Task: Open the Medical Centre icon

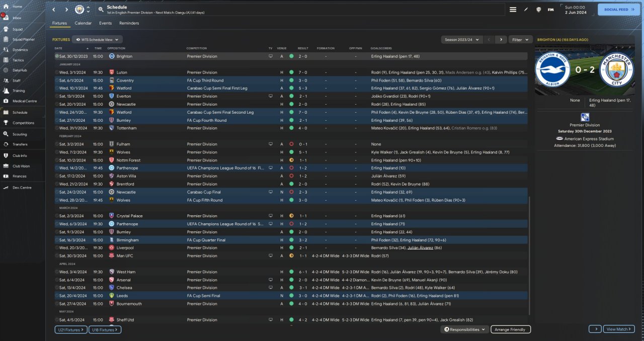Action: (x=6, y=101)
